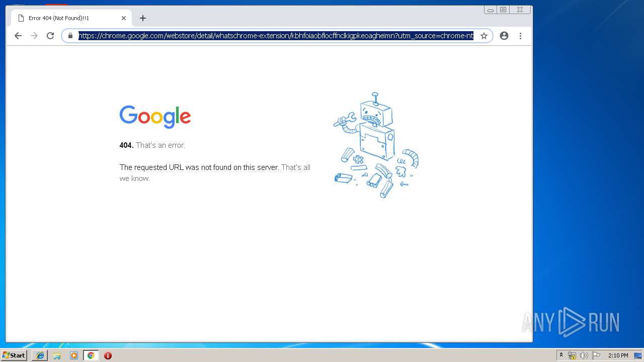Click the '404.' error text
The height and width of the screenshot is (362, 644).
coord(126,145)
